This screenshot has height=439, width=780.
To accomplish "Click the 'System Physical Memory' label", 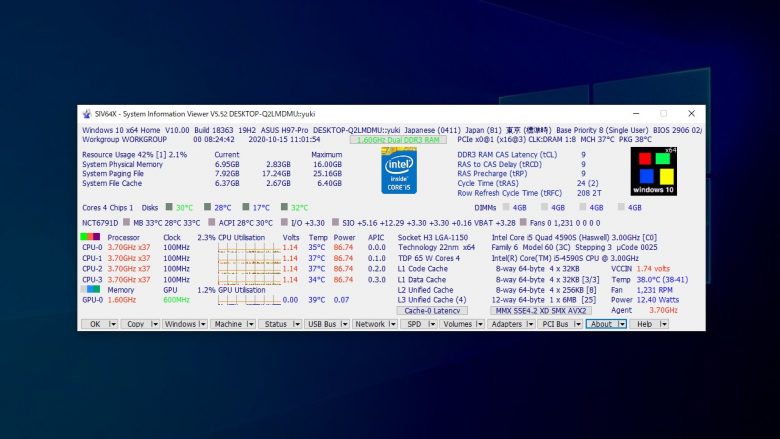I will (122, 164).
